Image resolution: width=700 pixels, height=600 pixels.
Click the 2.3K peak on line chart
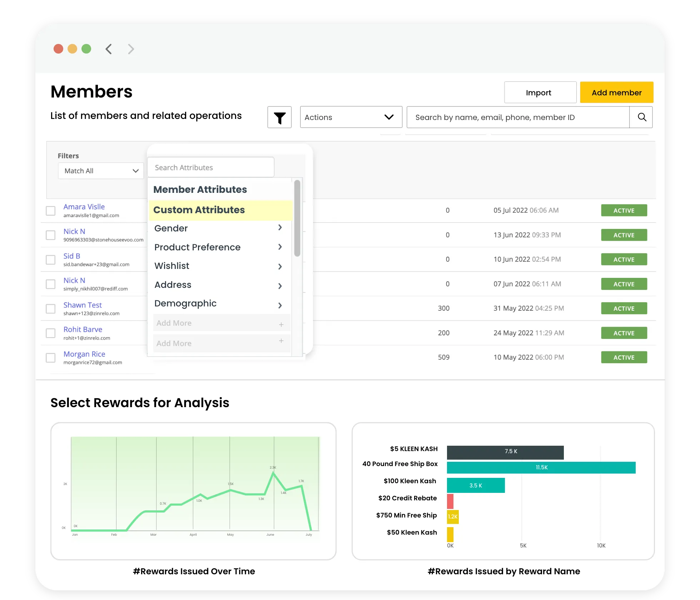pos(273,472)
